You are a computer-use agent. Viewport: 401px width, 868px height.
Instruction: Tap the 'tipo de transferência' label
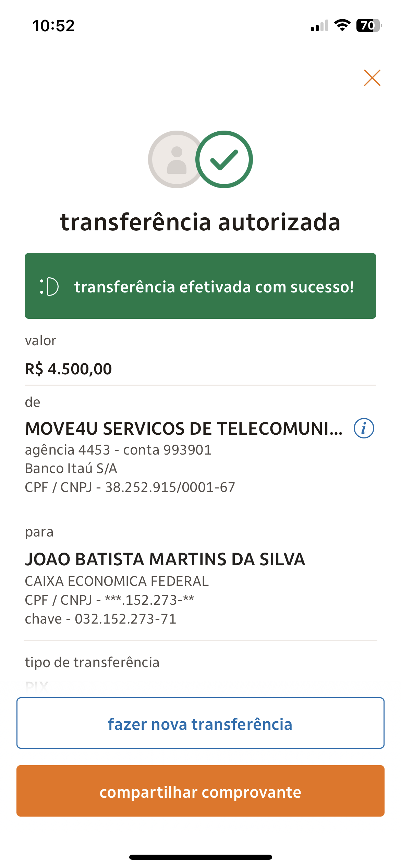92,662
